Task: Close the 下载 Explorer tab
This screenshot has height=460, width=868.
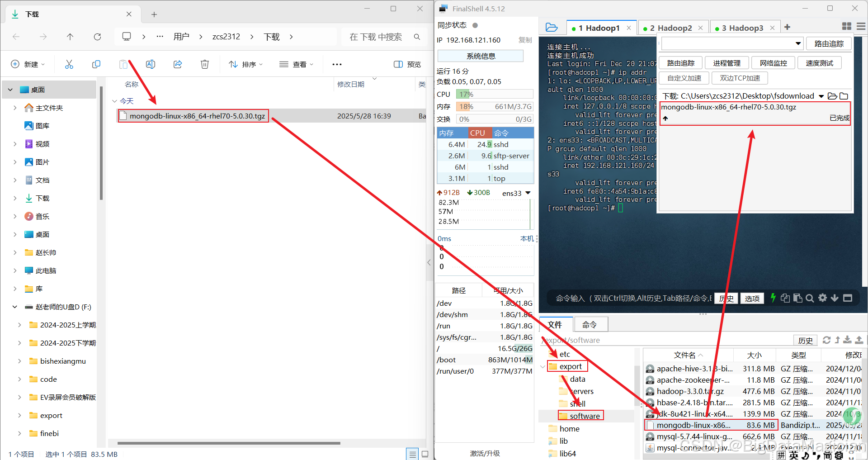Action: [129, 14]
